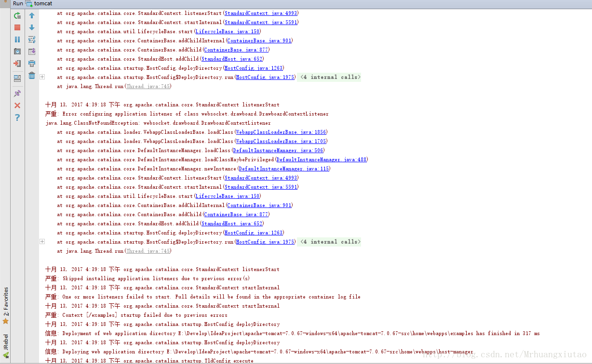The width and height of the screenshot is (592, 364).
Task: Print the console output
Action: point(32,64)
